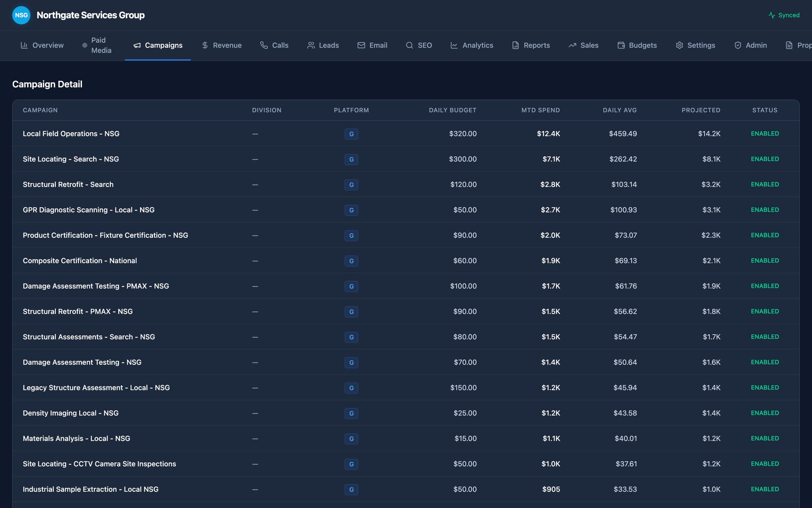This screenshot has height=508, width=812.
Task: Click the Calls phone icon
Action: point(264,45)
